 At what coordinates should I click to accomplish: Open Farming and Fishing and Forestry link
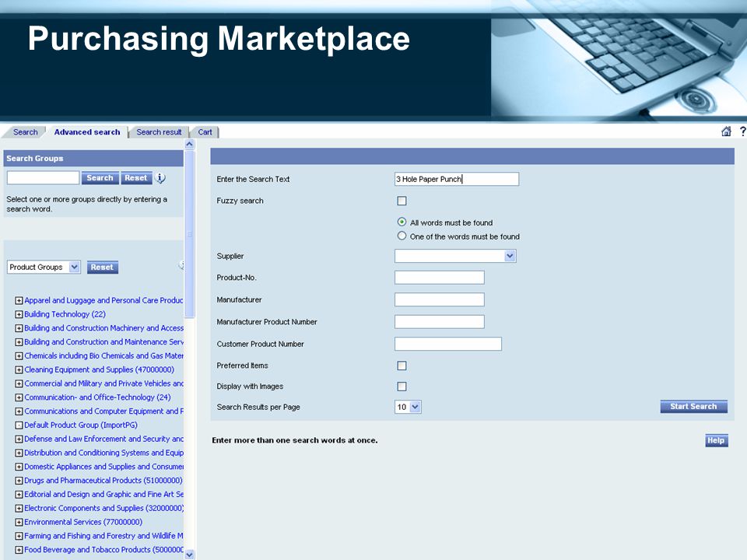pyautogui.click(x=103, y=536)
